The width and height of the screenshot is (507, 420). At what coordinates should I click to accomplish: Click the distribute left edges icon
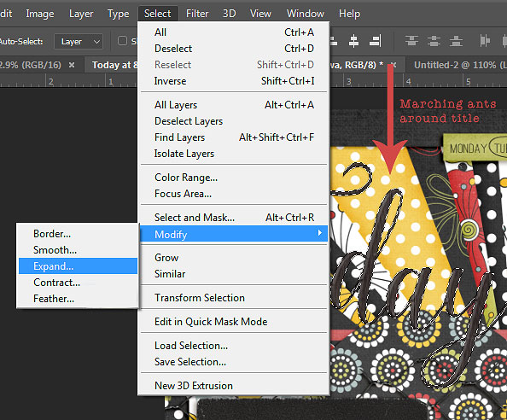tap(485, 41)
